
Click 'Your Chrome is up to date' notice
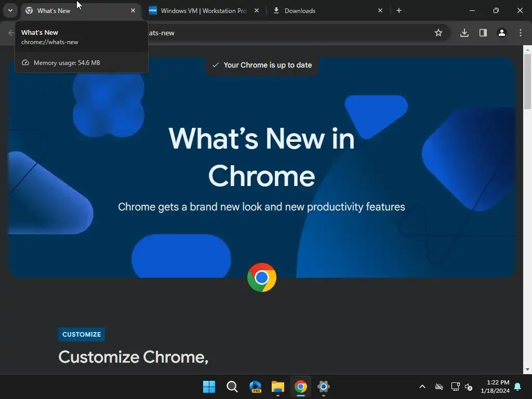point(262,65)
